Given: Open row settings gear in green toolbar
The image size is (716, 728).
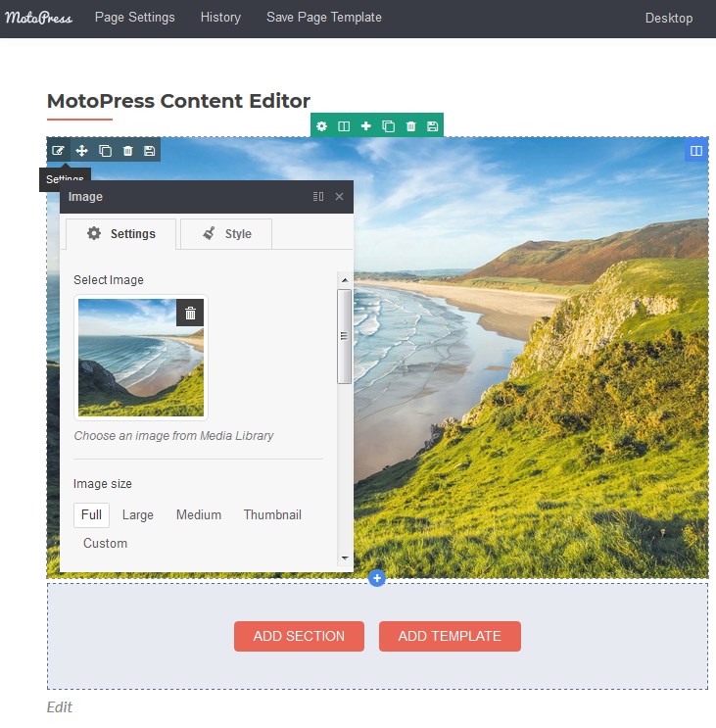Looking at the screenshot, I should [321, 125].
